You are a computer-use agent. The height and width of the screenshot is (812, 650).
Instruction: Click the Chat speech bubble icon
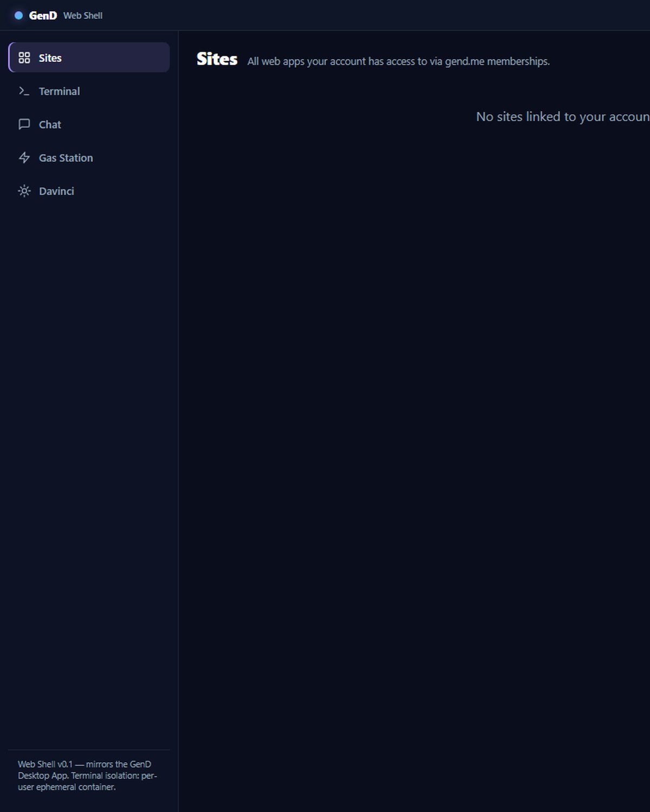point(24,125)
